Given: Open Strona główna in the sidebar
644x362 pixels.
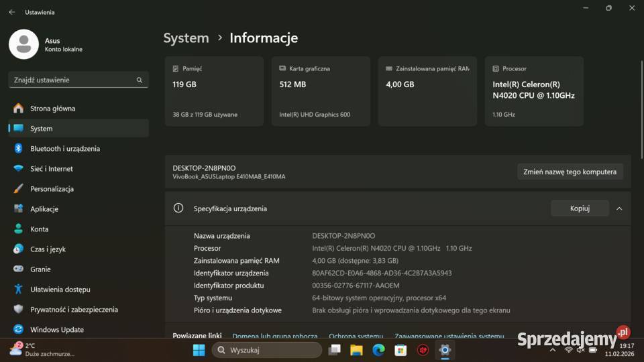Looking at the screenshot, I should tap(78, 109).
